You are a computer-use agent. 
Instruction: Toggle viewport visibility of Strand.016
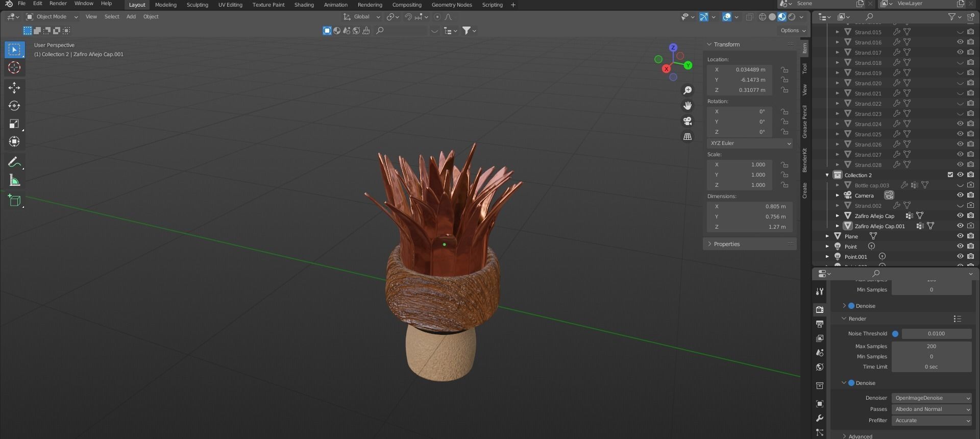(960, 42)
